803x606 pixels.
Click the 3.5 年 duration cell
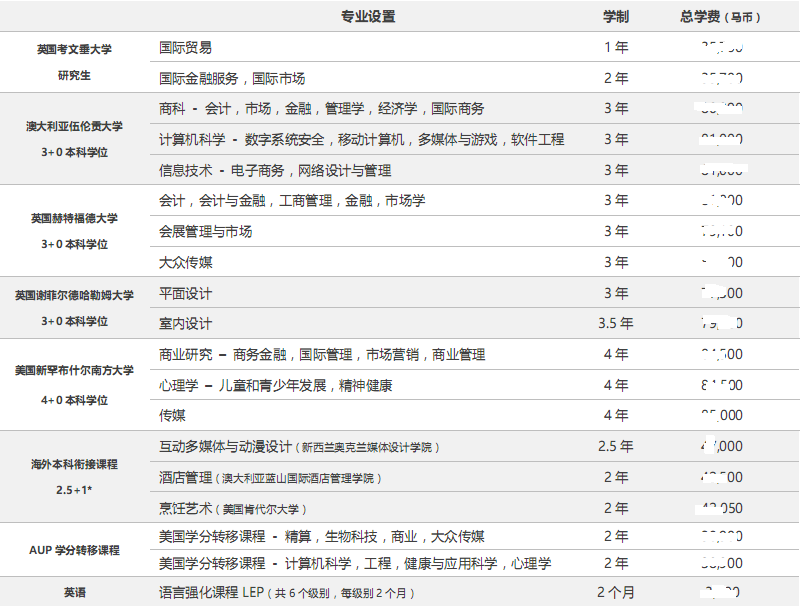point(616,323)
